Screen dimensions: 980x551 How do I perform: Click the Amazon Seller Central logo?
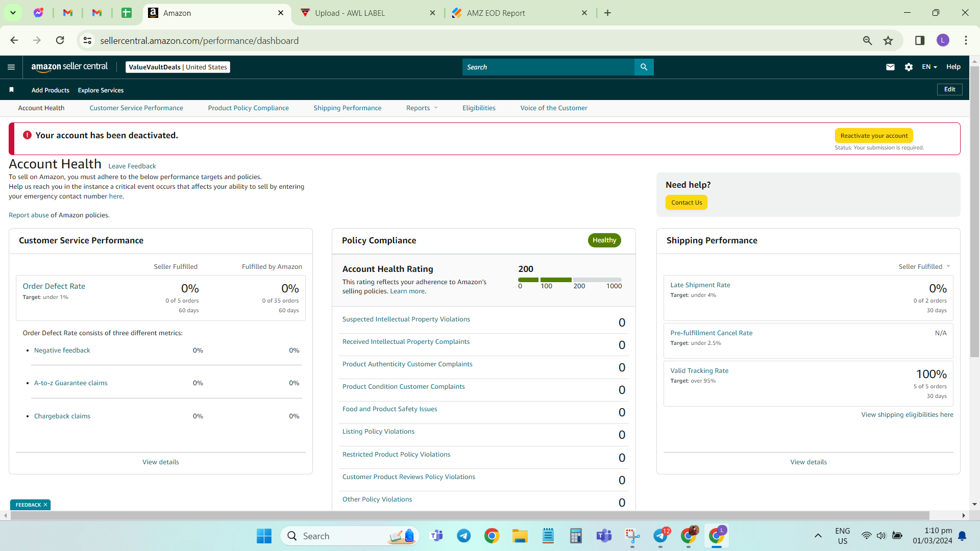tap(69, 67)
